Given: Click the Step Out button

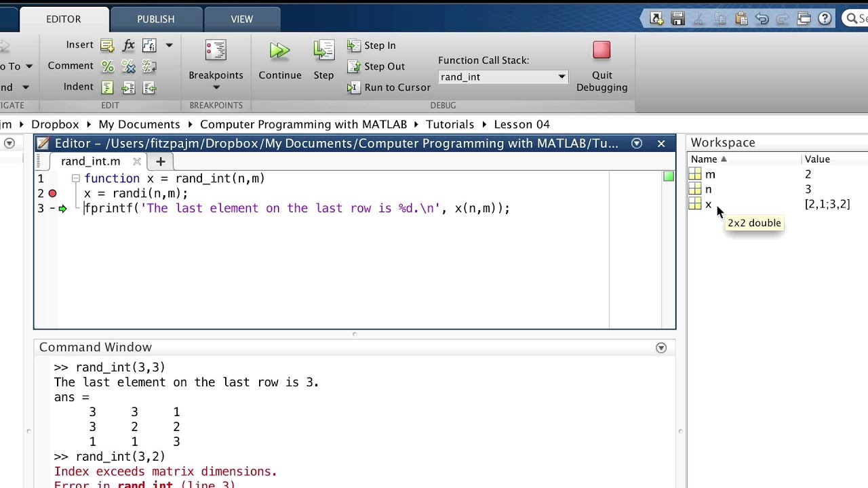Looking at the screenshot, I should [x=376, y=66].
